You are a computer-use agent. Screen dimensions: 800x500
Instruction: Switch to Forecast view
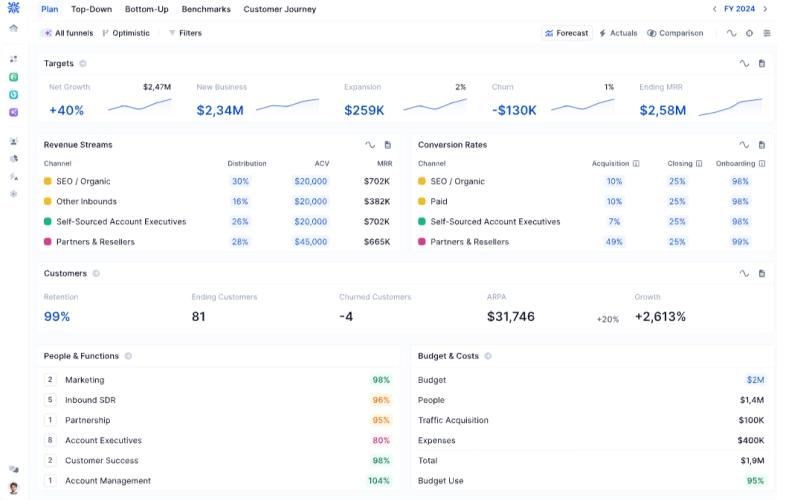[567, 33]
